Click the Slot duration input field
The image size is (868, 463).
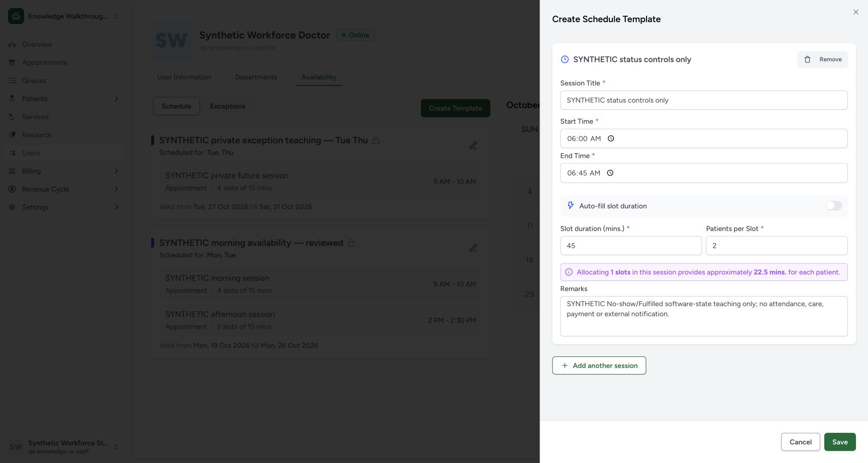click(x=631, y=246)
